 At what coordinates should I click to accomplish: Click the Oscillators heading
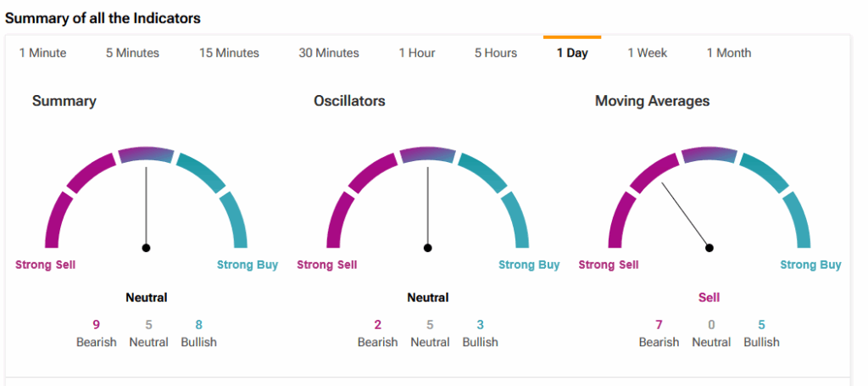pyautogui.click(x=349, y=101)
